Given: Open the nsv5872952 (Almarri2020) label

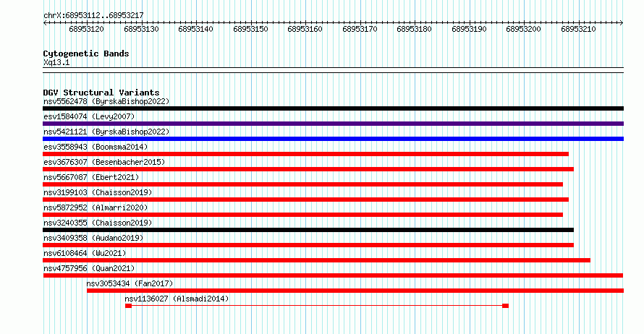Looking at the screenshot, I should point(96,207).
